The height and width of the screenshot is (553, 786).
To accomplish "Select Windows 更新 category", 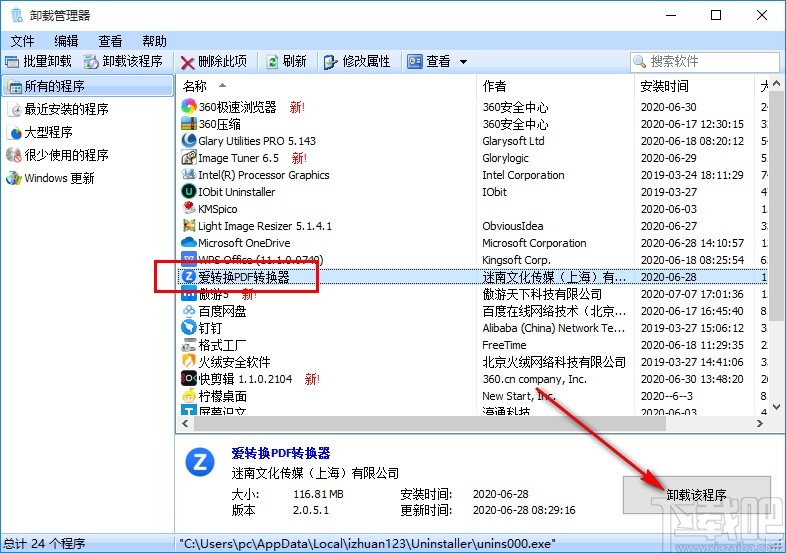I will point(59,178).
